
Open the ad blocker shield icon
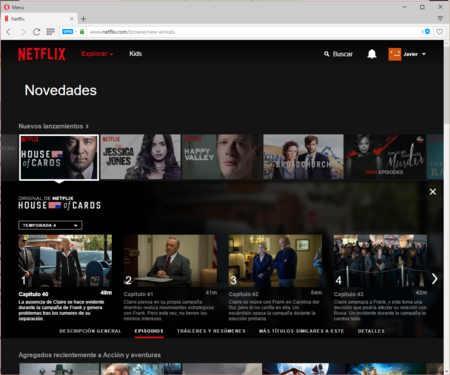(x=427, y=32)
